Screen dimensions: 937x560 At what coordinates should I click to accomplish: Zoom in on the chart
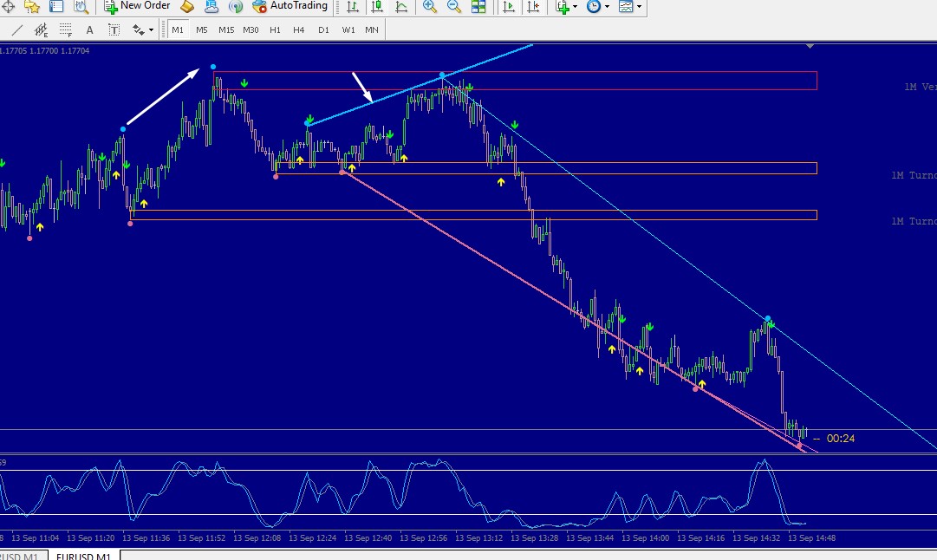pos(429,7)
